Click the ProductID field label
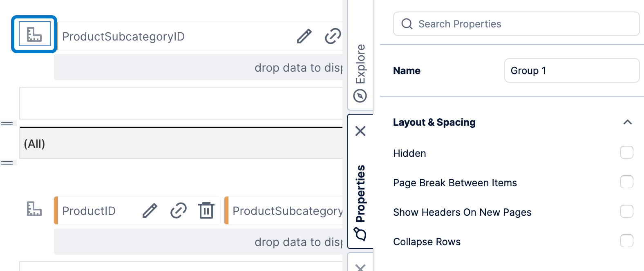644x271 pixels. [89, 211]
